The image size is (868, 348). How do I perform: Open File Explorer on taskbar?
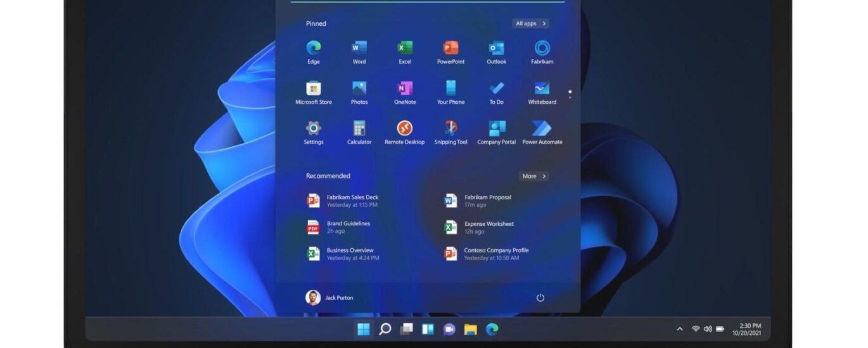click(x=470, y=329)
